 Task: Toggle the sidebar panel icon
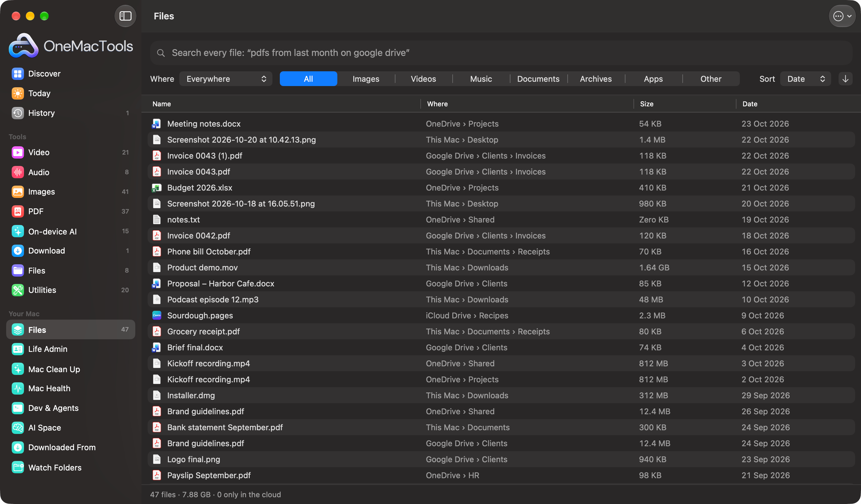point(125,16)
